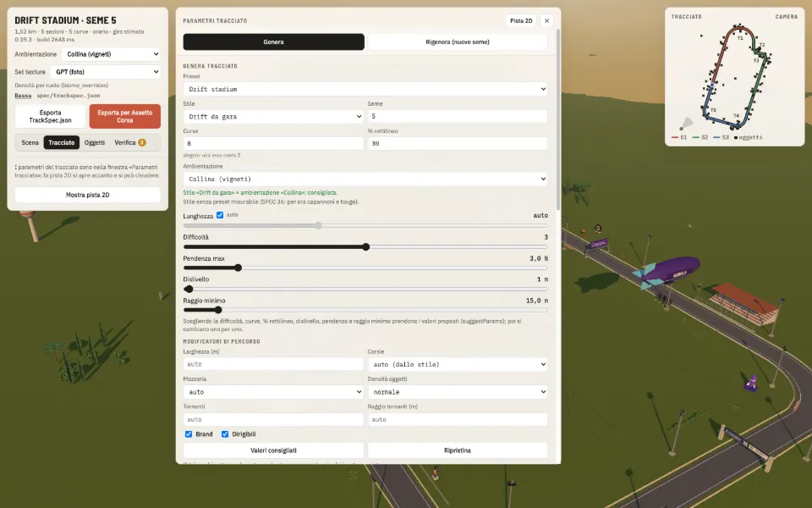Image resolution: width=812 pixels, height=508 pixels.
Task: Click the Difficoltà slider handle
Action: pos(365,246)
